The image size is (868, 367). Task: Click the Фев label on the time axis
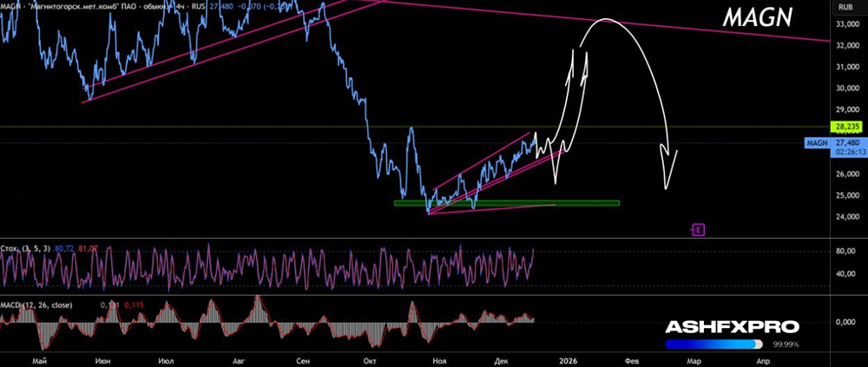tap(631, 361)
